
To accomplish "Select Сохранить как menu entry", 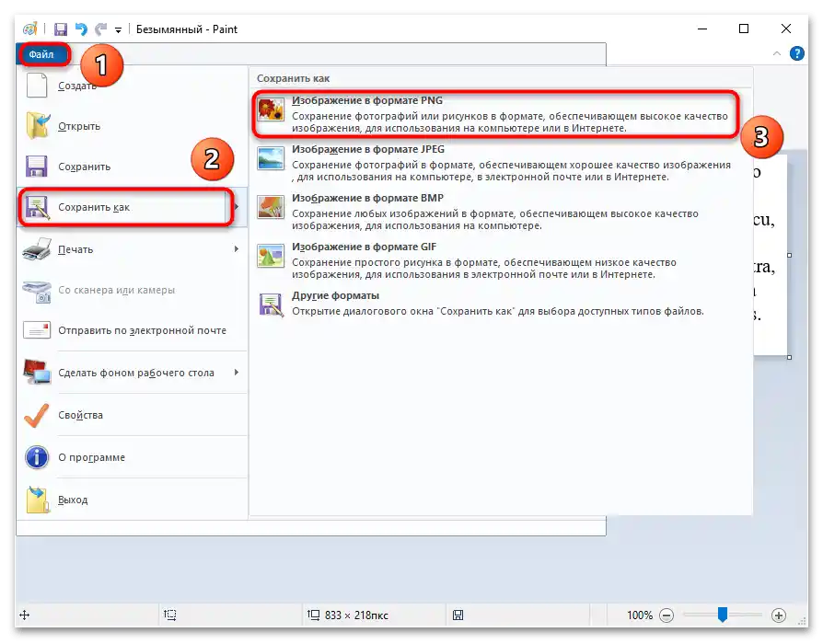I will pos(125,207).
